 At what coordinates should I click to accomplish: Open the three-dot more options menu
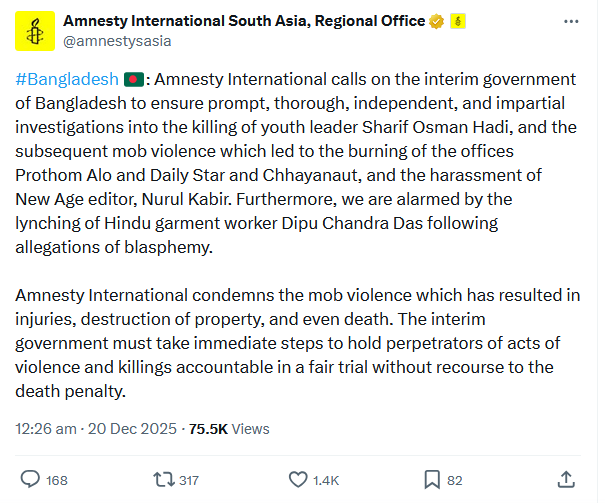(x=570, y=23)
